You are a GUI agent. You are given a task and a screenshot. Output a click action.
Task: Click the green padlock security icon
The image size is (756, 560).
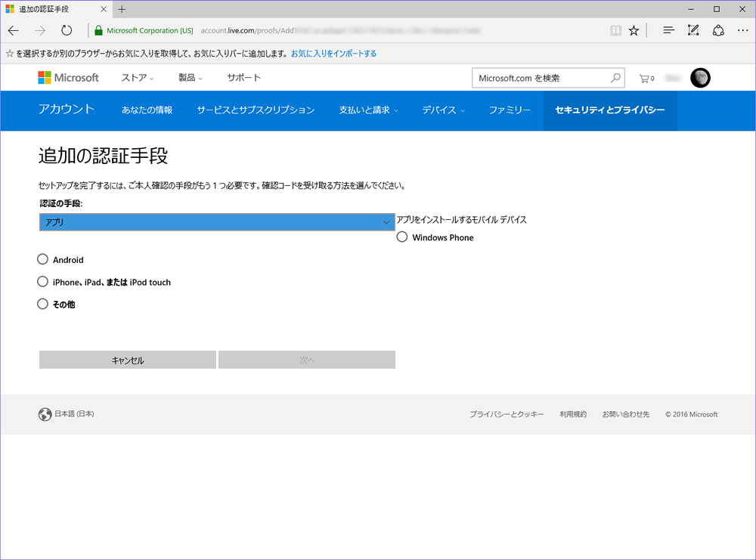[x=98, y=30]
